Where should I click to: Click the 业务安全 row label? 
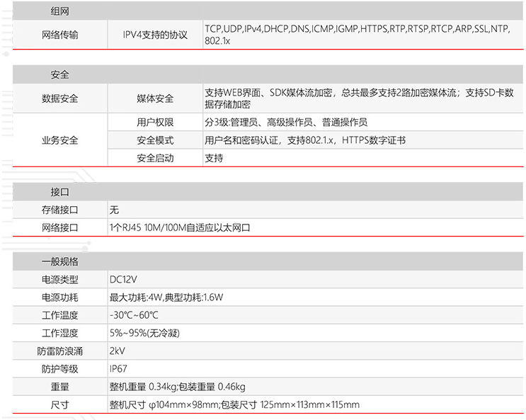tap(60, 140)
